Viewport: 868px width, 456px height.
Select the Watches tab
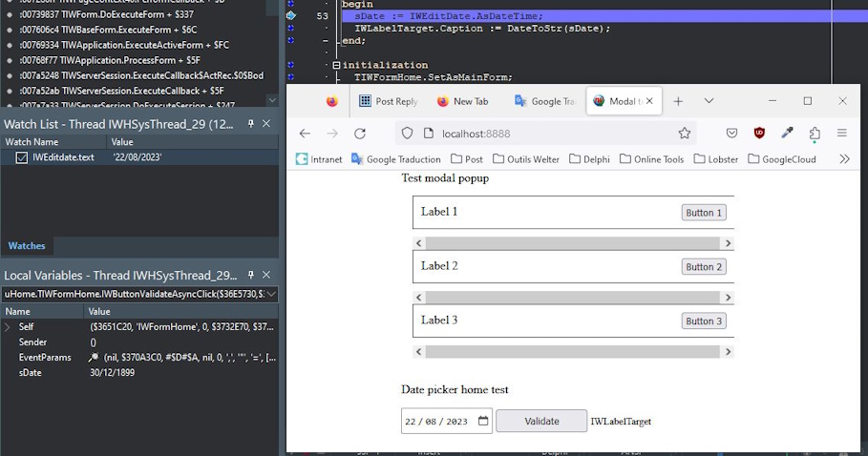click(x=27, y=245)
